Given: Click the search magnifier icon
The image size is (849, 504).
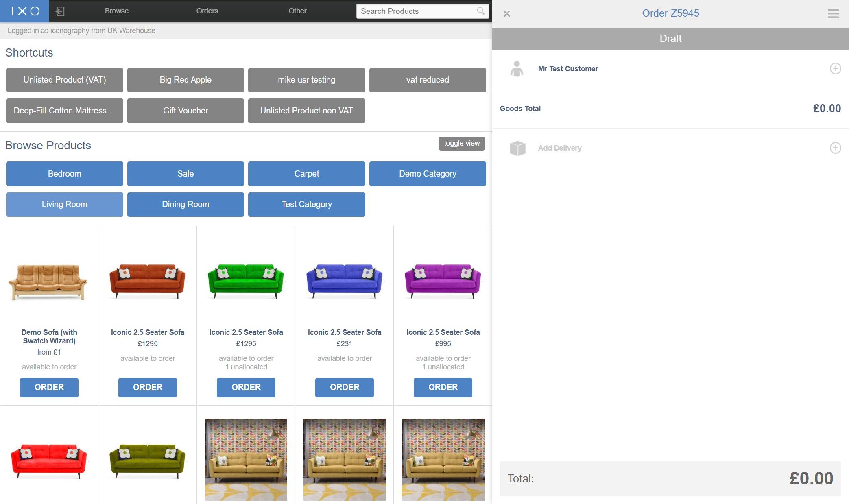Looking at the screenshot, I should [480, 11].
